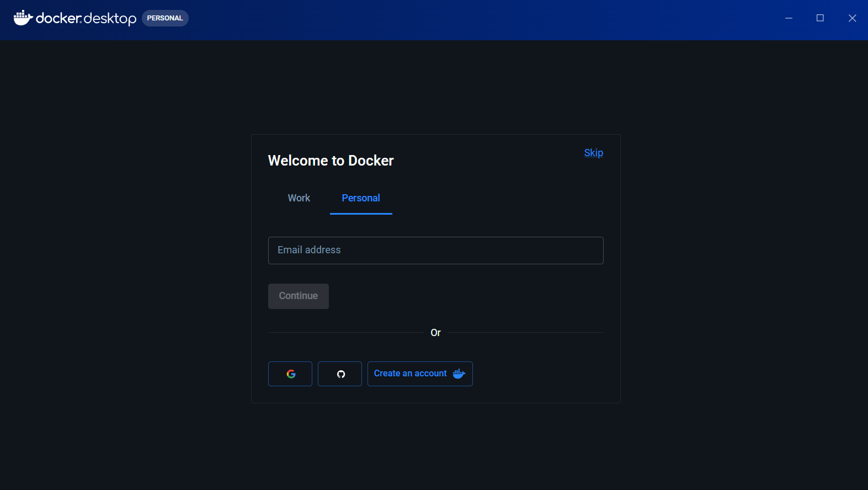
Task: Minimize the Docker Desktop window
Action: (x=789, y=18)
